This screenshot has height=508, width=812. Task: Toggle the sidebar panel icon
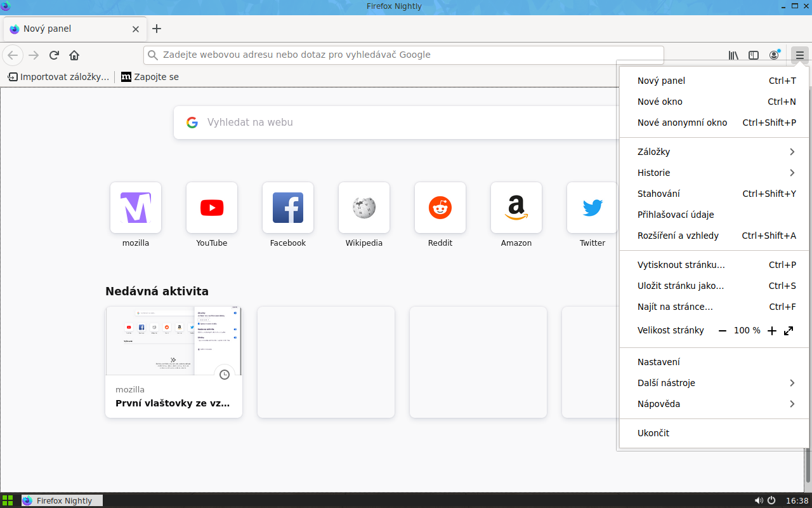754,55
